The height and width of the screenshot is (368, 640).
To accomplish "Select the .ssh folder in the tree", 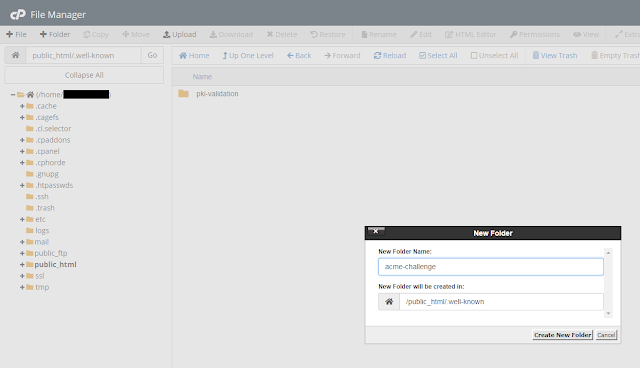I will tap(42, 197).
